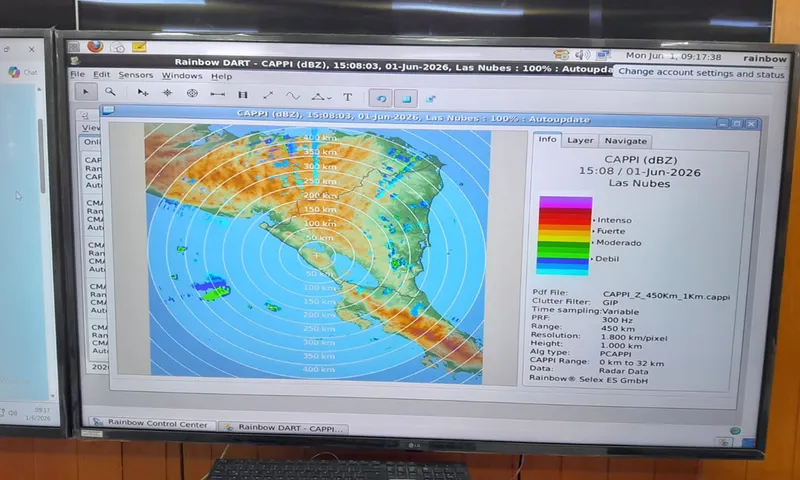Screen dimensions: 800x480
Task: Click the radar center cross on map
Action: click(316, 255)
